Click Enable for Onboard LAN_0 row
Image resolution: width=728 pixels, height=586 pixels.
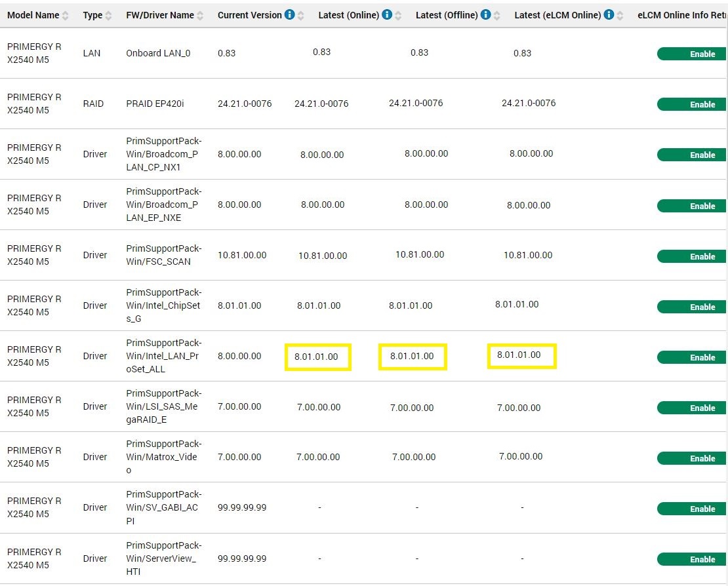point(692,54)
